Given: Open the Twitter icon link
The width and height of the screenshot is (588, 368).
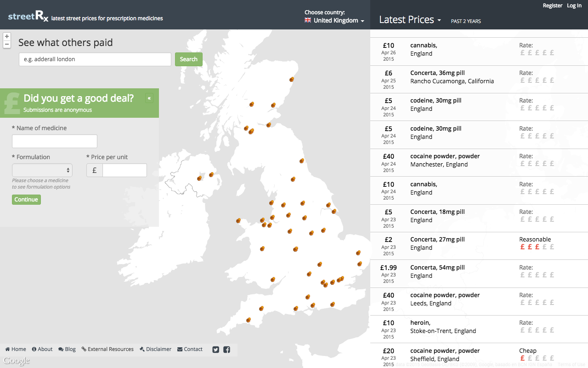Looking at the screenshot, I should tap(216, 350).
